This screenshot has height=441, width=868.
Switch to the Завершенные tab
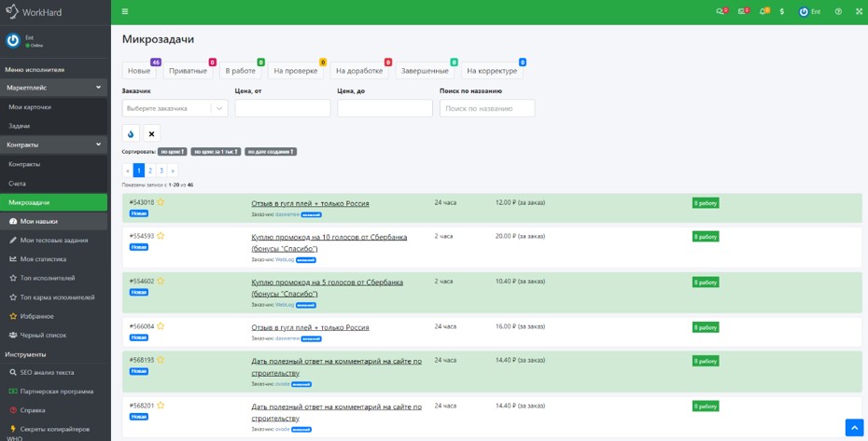click(x=425, y=71)
